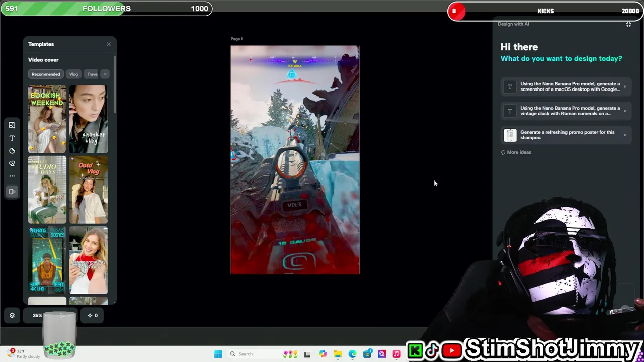The width and height of the screenshot is (644, 362).
Task: Choose the Ootd Vlog template
Action: click(89, 190)
